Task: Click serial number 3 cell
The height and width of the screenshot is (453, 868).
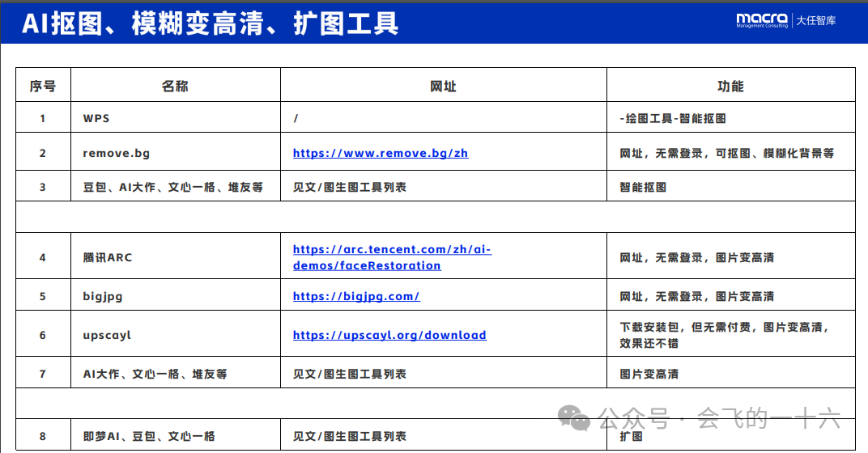Action: pos(43,188)
